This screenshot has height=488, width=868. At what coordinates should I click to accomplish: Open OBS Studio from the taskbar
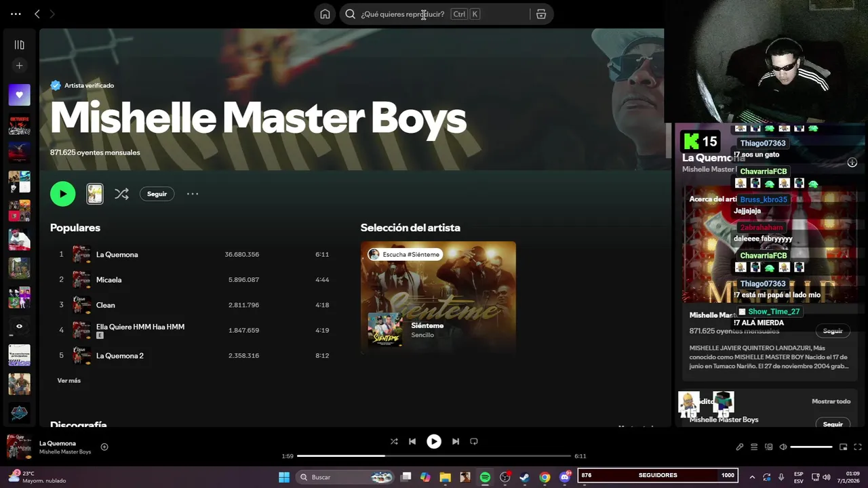(505, 477)
